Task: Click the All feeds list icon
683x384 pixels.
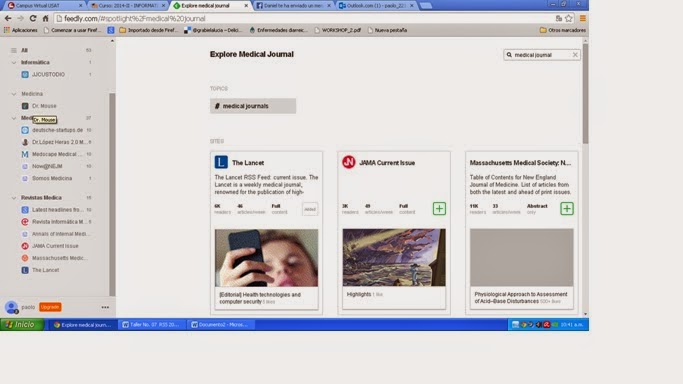Action: 14,50
